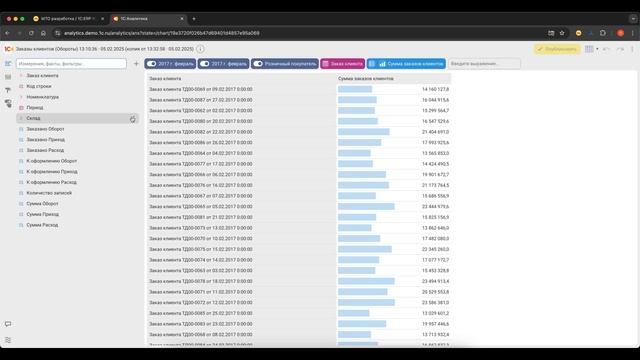Select Количество записей measure
The height and width of the screenshot is (360, 640).
point(49,193)
